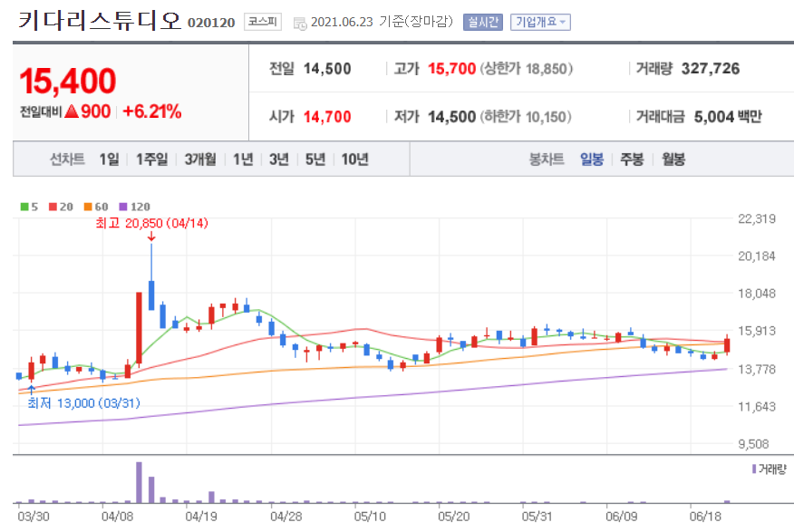Click the 06/18 date axis label
The width and height of the screenshot is (794, 532).
click(x=705, y=517)
